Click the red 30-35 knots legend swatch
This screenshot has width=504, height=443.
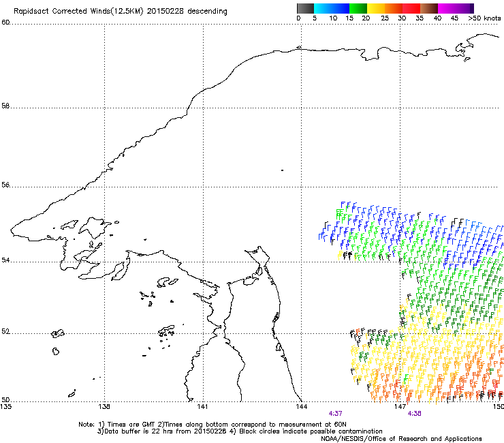pos(411,8)
